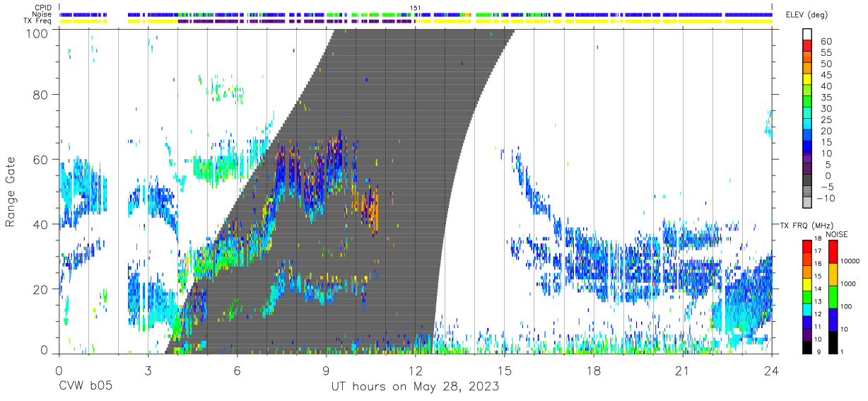Click the ELEV (deg) legend title
Screen dimensions: 868x401
tap(808, 15)
